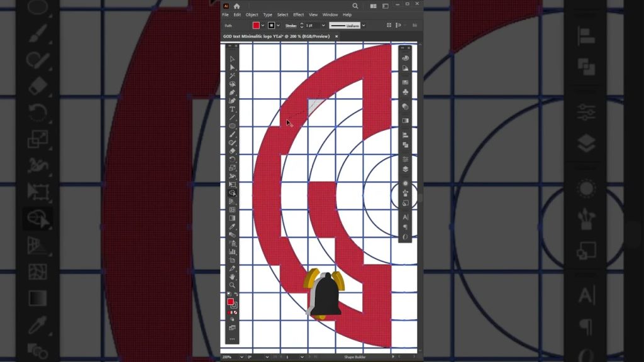Viewport: 644px width, 362px height.
Task: Click the red fill swatch in control bar
Action: click(x=256, y=25)
